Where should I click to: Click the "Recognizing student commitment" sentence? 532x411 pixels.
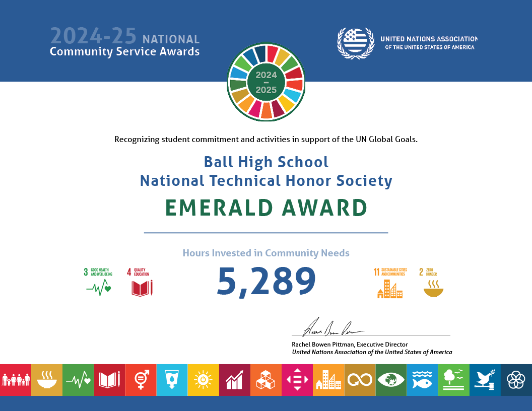point(266,140)
